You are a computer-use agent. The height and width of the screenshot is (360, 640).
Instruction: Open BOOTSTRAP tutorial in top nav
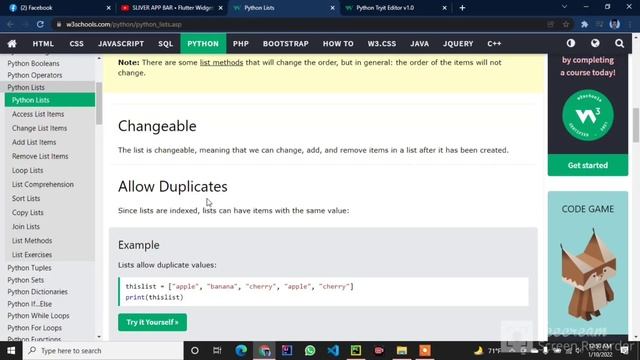click(286, 44)
